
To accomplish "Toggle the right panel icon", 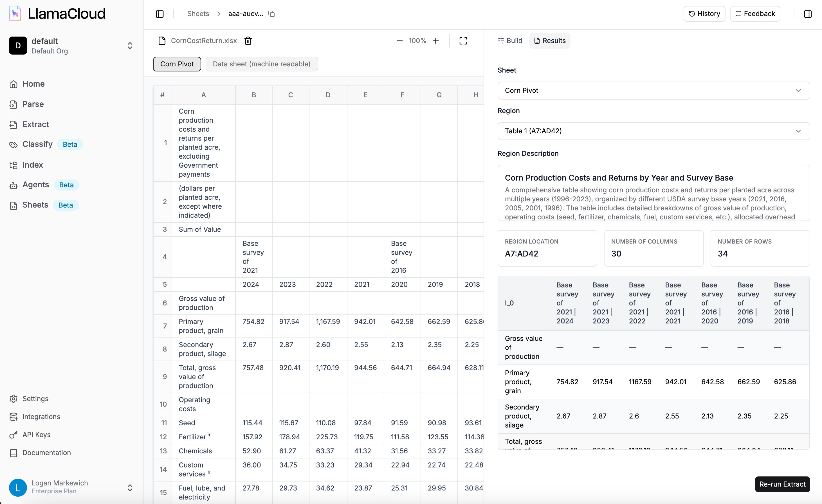I will coord(808,14).
